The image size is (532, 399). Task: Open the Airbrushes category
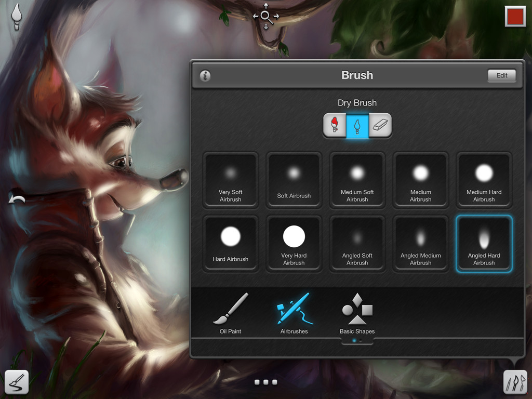[294, 313]
